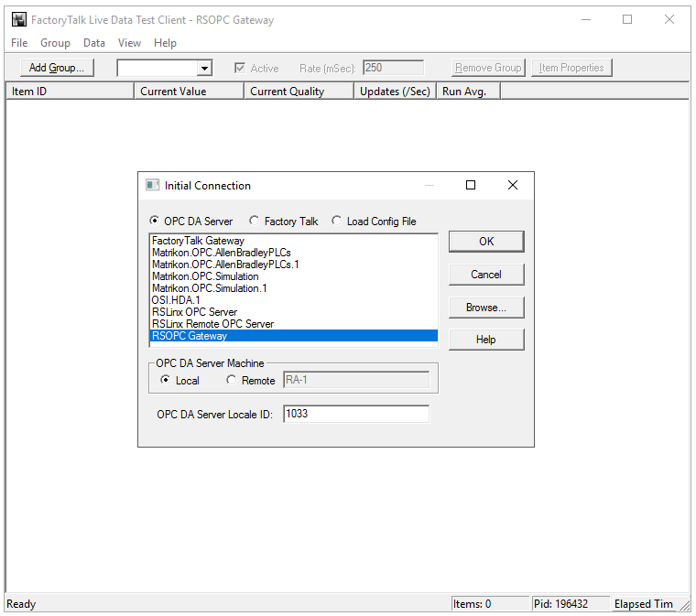Open the File menu

pos(19,43)
